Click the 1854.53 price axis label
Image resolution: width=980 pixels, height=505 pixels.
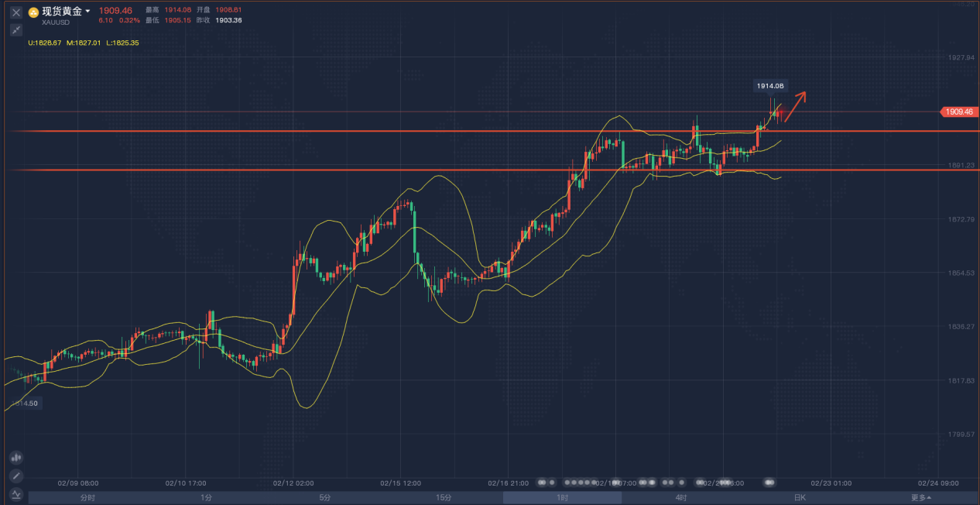tap(960, 273)
